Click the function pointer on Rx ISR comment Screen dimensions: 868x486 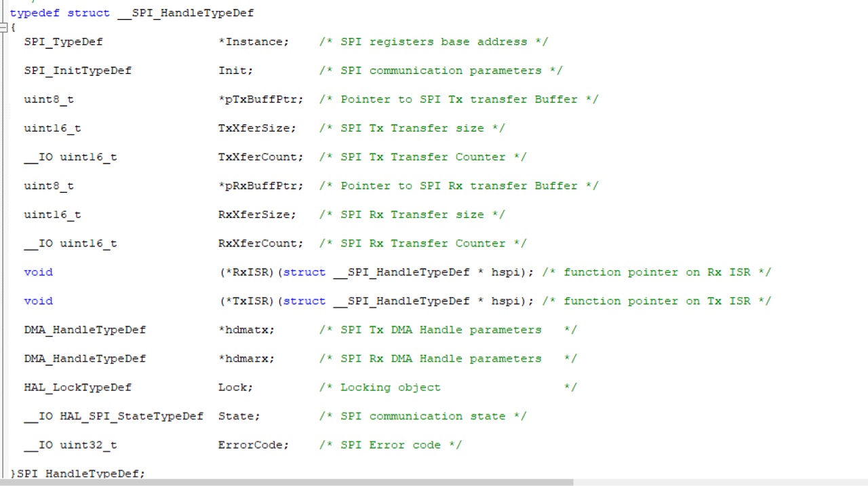[656, 272]
